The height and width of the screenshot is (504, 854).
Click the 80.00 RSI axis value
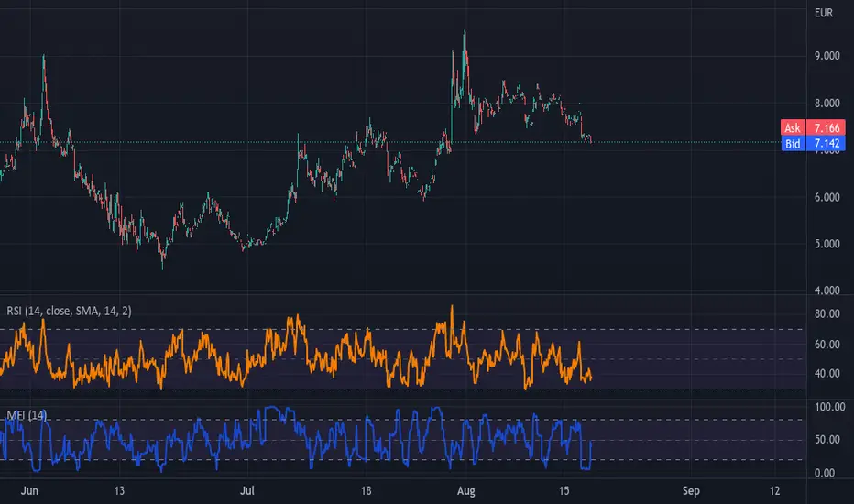(827, 313)
